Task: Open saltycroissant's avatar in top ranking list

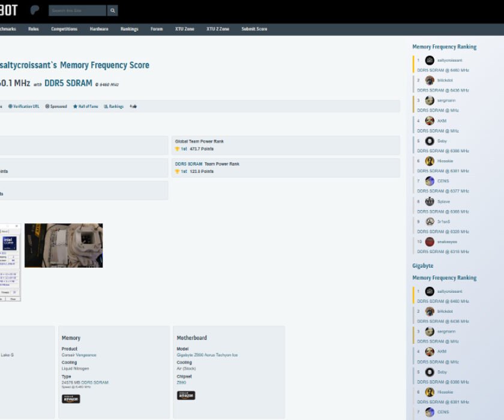Action: pyautogui.click(x=430, y=61)
